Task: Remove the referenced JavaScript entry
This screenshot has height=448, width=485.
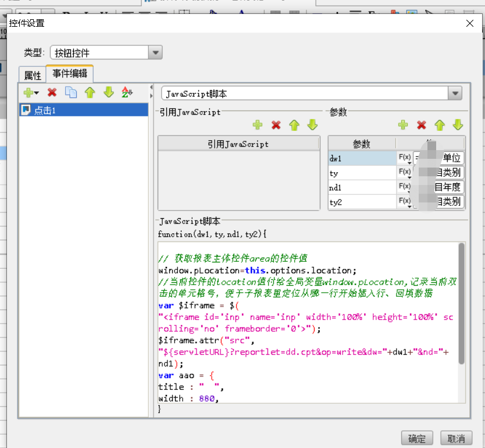Action: pos(276,125)
